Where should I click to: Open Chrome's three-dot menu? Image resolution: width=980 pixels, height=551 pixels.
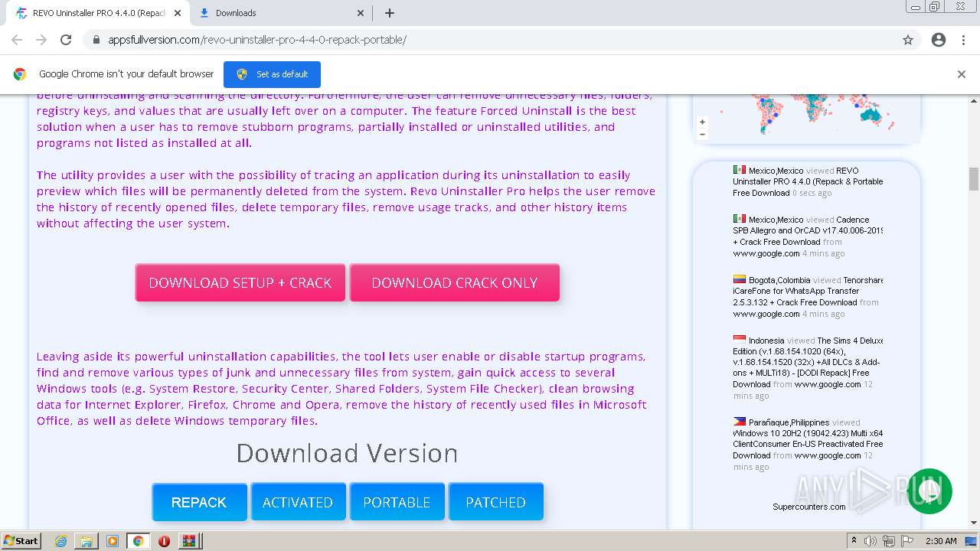pos(963,40)
